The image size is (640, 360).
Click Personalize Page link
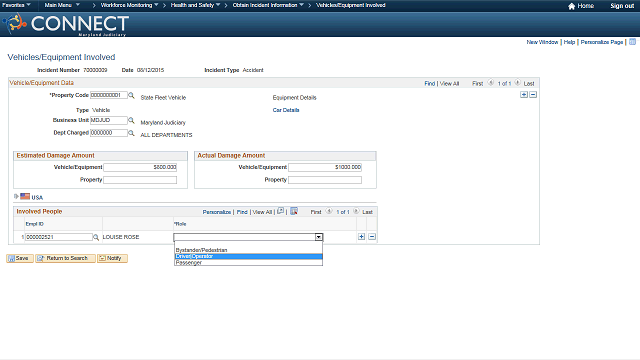[x=602, y=42]
